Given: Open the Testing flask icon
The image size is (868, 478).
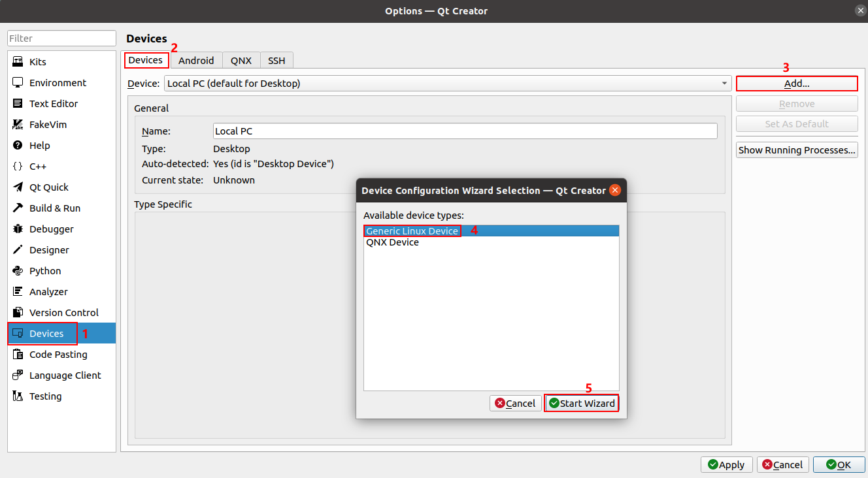Looking at the screenshot, I should [x=18, y=396].
